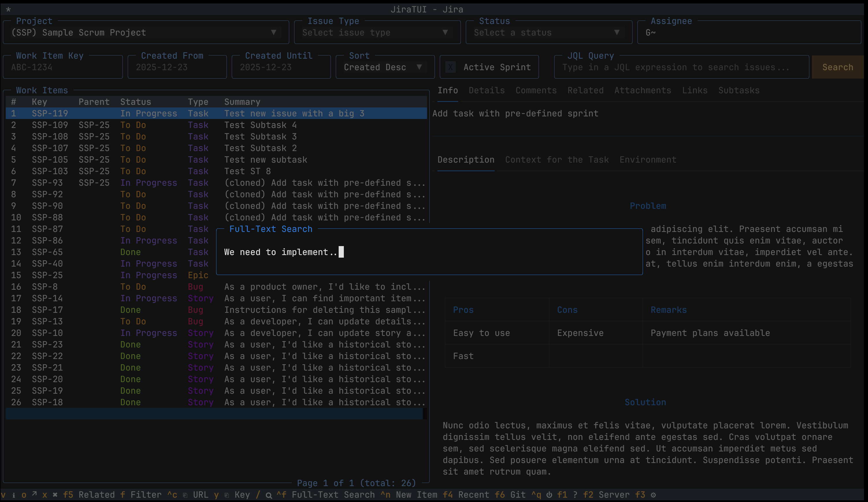Switch to the Details tab

pos(486,91)
